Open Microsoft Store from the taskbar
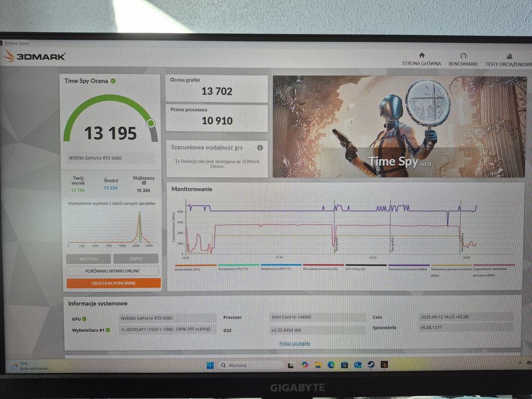The height and width of the screenshot is (399, 532). (344, 365)
